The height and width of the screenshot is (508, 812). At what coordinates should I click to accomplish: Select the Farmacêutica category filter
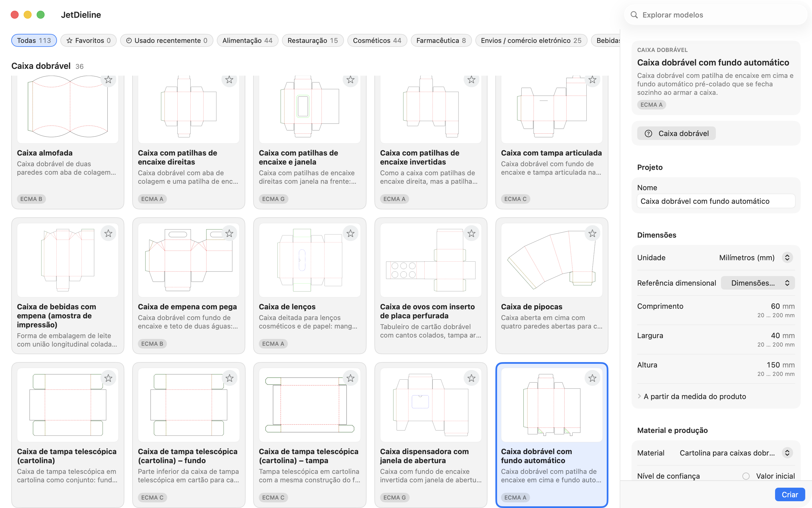pos(441,40)
